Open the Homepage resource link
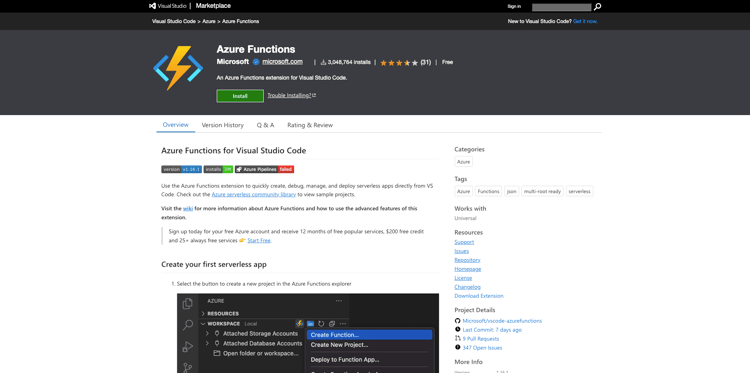 coord(468,269)
